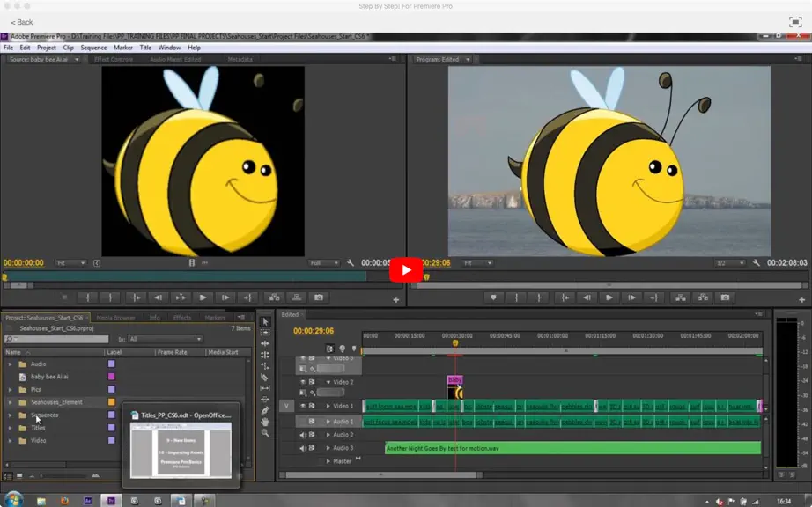This screenshot has width=812, height=507.
Task: Click Play in the Program monitor
Action: tap(609, 298)
